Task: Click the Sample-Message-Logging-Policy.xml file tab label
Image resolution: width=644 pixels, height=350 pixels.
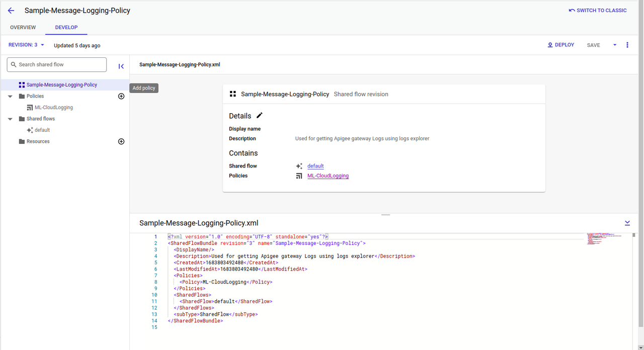Action: tap(180, 65)
